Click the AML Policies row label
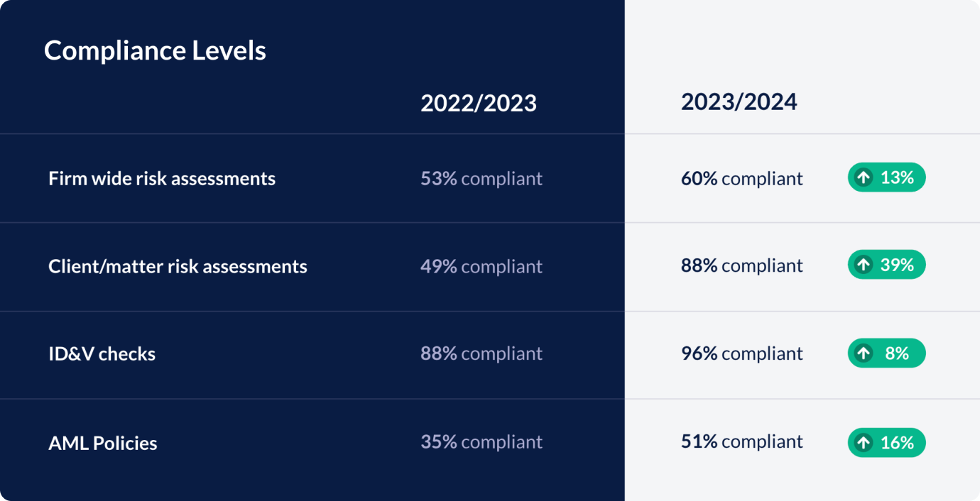This screenshot has width=980, height=501. (x=103, y=443)
